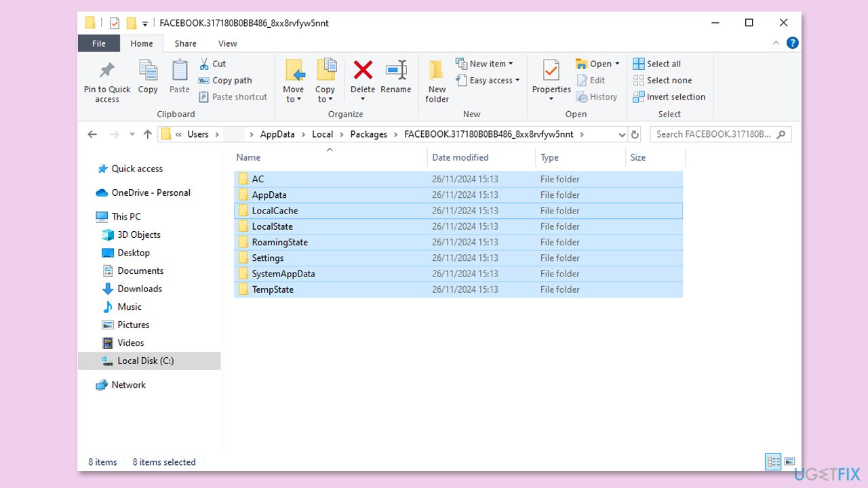Image resolution: width=868 pixels, height=488 pixels.
Task: Select the TempState folder
Action: point(458,289)
